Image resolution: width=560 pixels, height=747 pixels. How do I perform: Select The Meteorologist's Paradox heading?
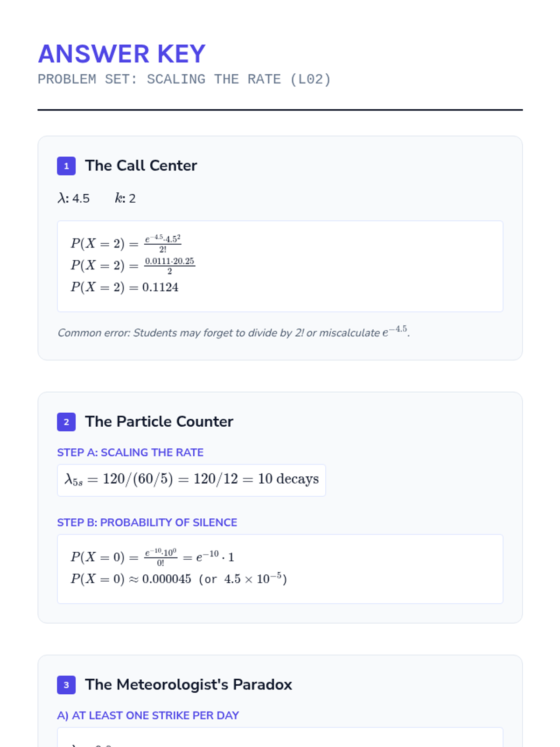point(188,684)
